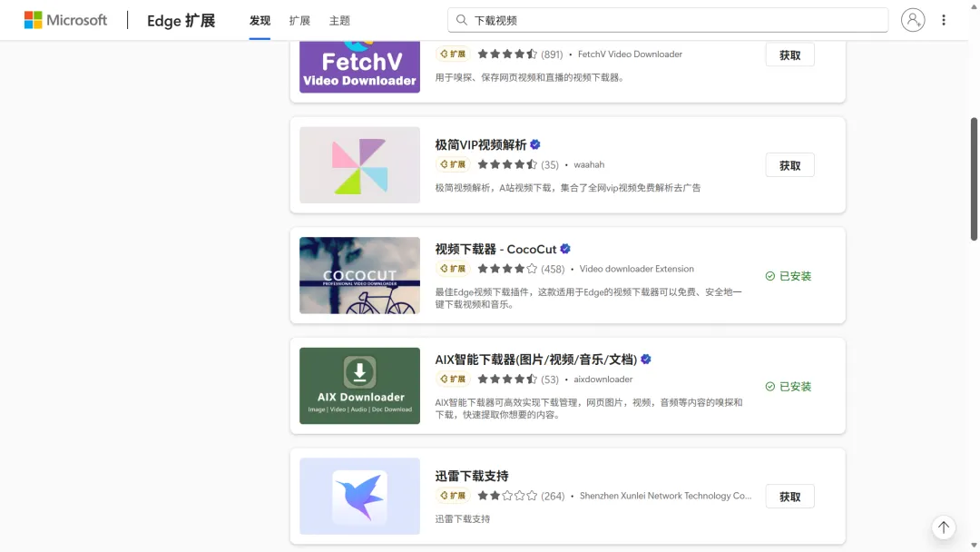Click the search magnifier icon
The height and width of the screenshot is (552, 980).
pos(461,20)
